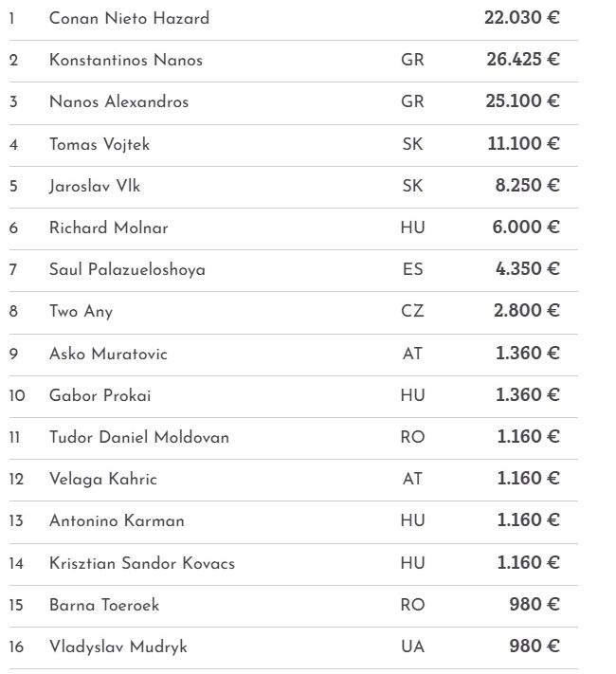616x674 pixels.
Task: Click the ES country code
Action: [x=412, y=269]
